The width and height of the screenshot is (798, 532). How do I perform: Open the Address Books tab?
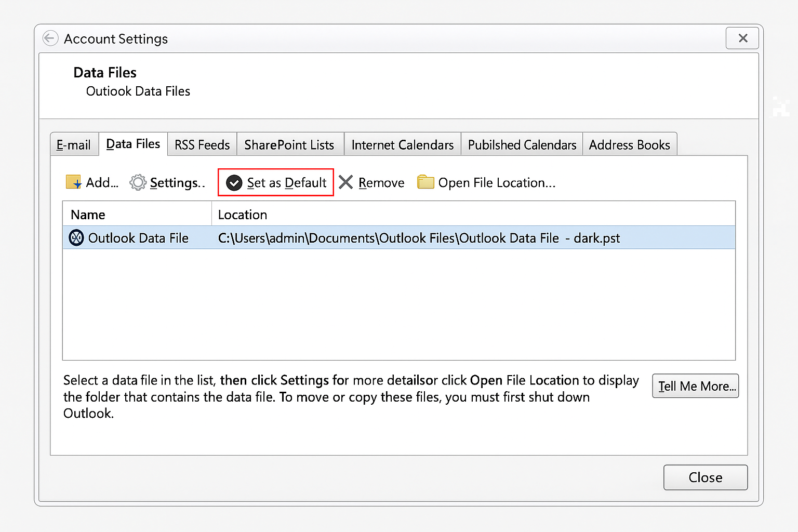coord(630,144)
